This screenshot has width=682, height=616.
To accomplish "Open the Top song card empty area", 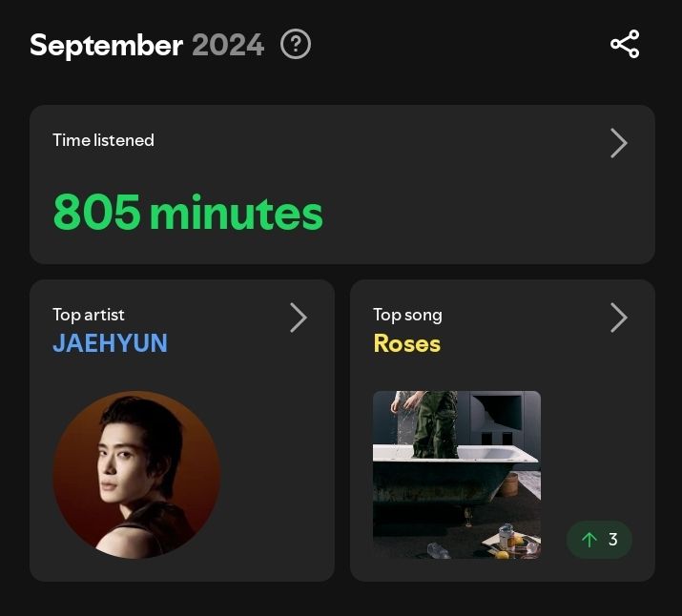I will [598, 435].
